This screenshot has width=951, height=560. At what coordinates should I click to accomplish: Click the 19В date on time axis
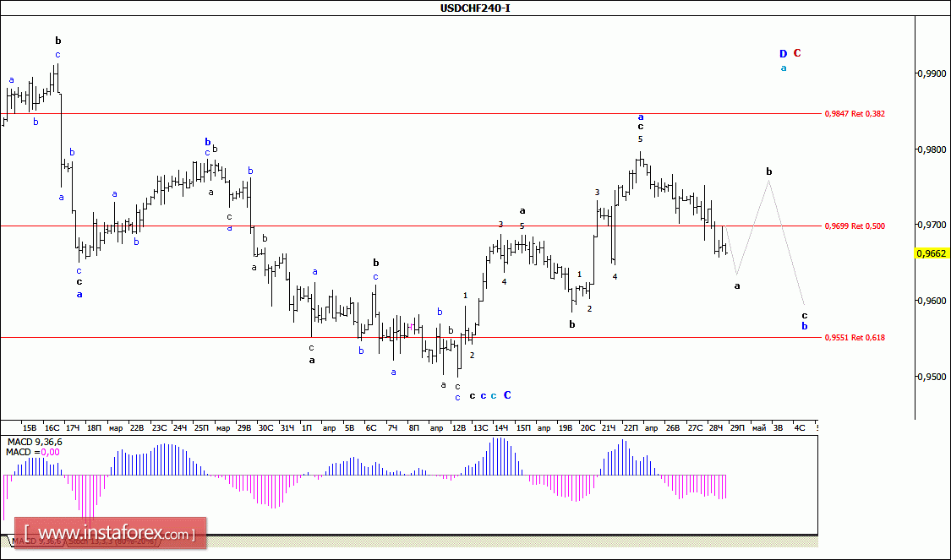[566, 428]
